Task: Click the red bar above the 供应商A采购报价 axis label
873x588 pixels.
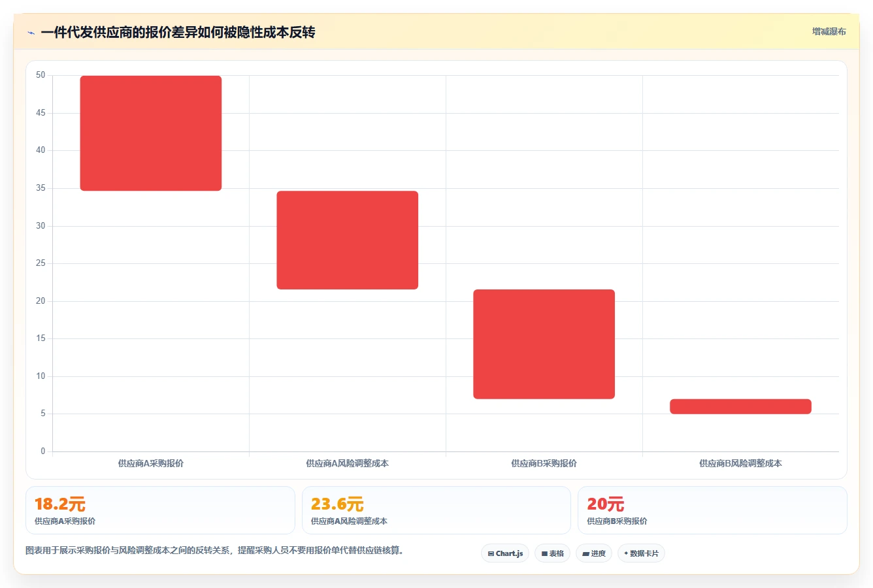Action: [x=151, y=133]
